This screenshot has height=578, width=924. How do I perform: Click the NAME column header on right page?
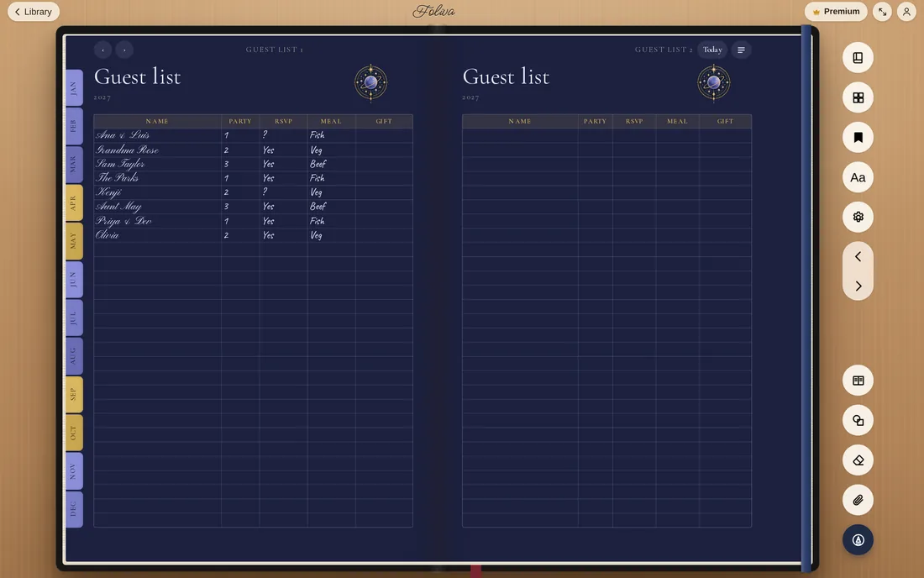tap(520, 121)
